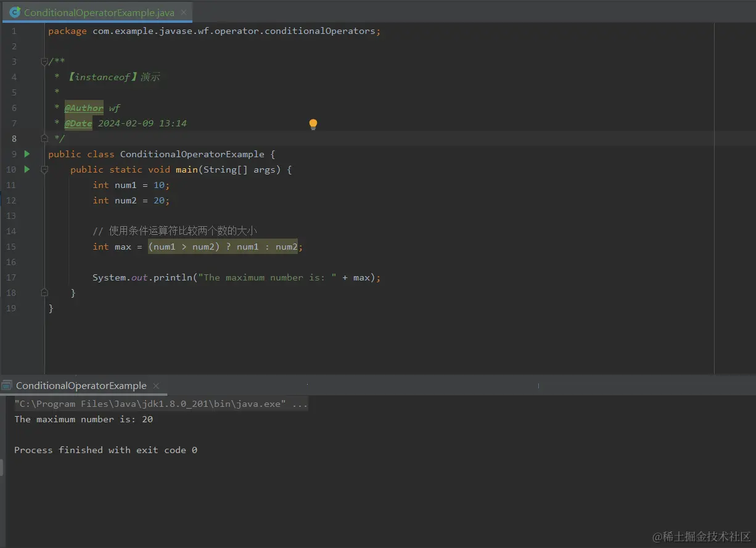Viewport: 756px width, 548px height.
Task: Click line number 12 in the gutter
Action: [10, 200]
